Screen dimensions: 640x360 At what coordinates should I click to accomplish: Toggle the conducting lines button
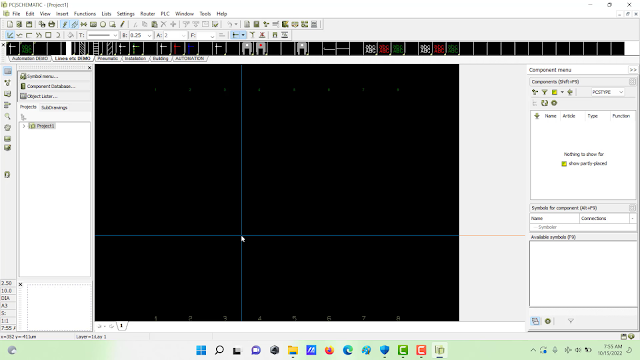pos(236,35)
